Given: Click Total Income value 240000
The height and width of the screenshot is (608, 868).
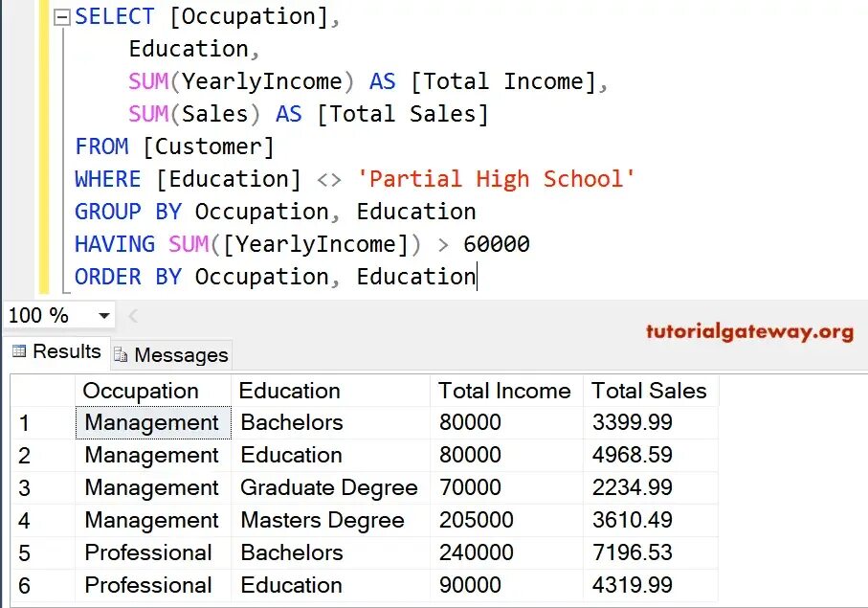Looking at the screenshot, I should click(x=506, y=553).
